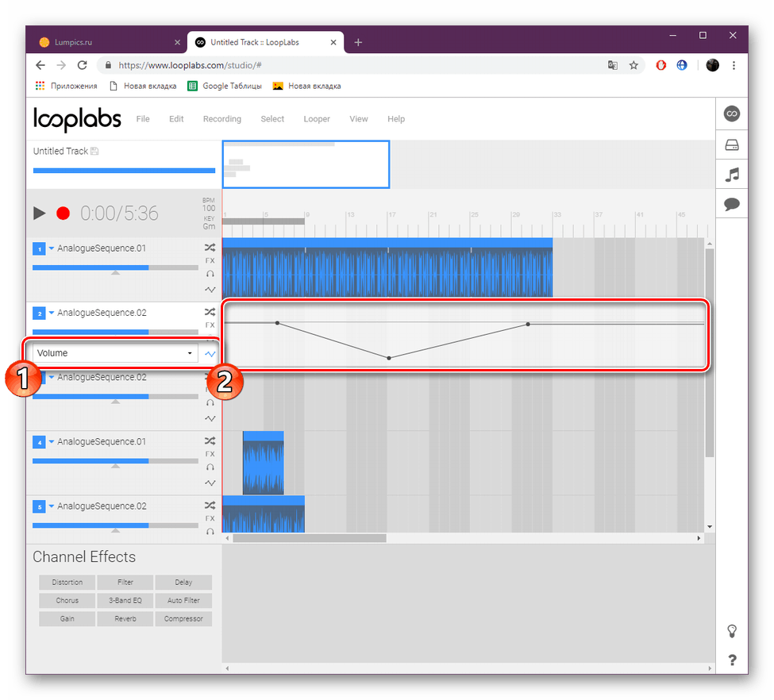Open the View menu
This screenshot has width=774, height=700.
pyautogui.click(x=359, y=119)
